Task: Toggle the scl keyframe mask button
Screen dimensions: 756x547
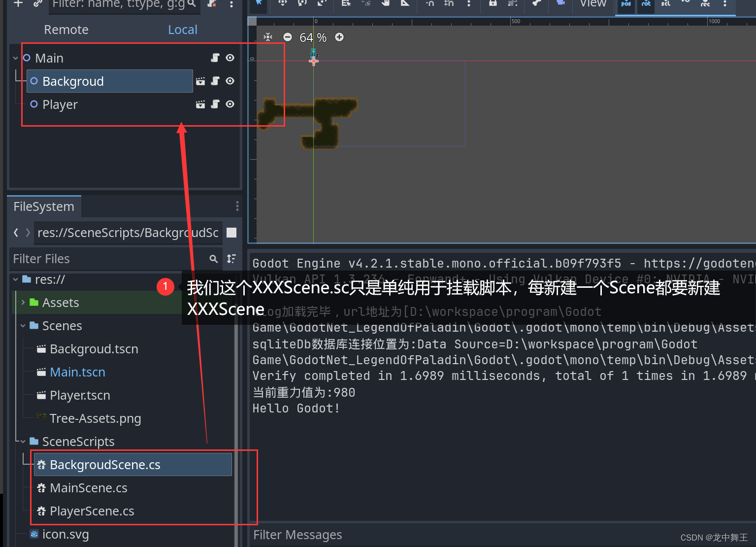Action: tap(666, 3)
